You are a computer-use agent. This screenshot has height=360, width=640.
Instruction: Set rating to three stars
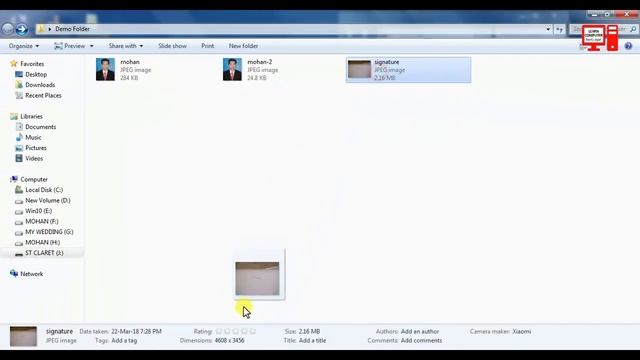[236, 331]
